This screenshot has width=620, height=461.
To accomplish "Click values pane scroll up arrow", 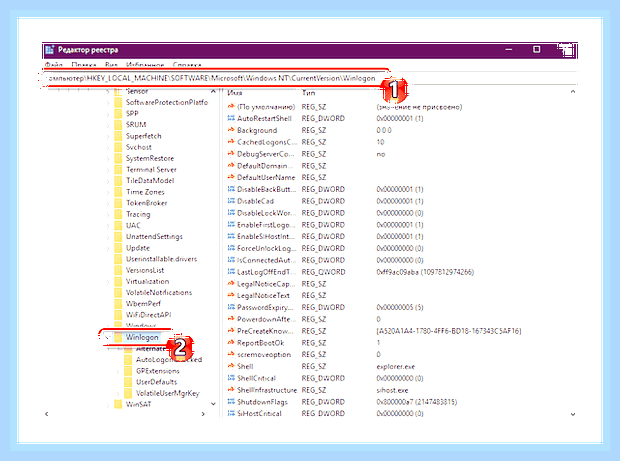I will click(x=573, y=92).
